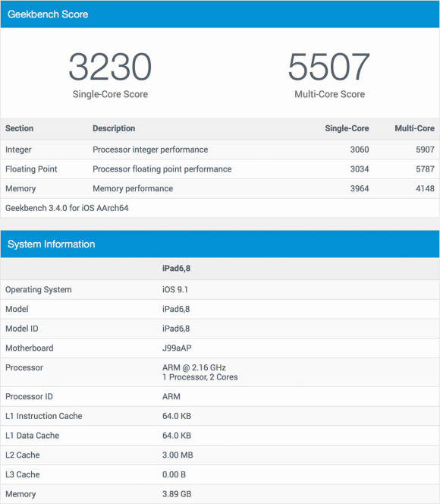Click the Multi-Core column header
The image size is (440, 504).
(414, 128)
